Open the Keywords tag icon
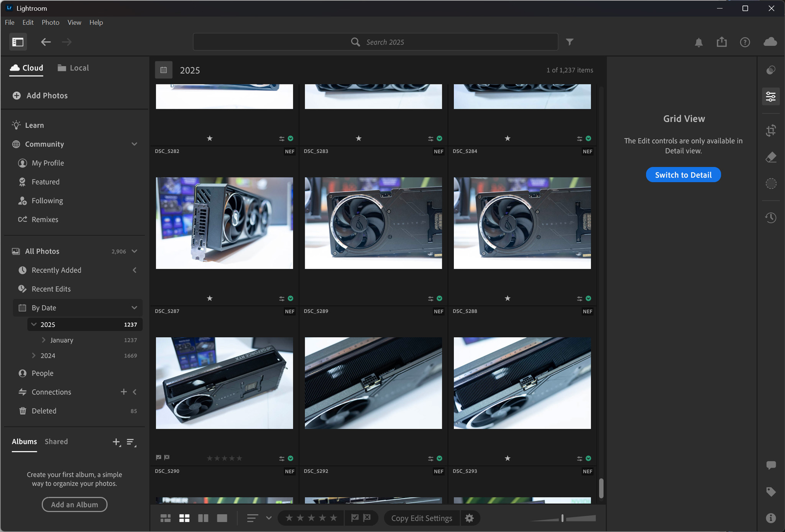Viewport: 785px width, 532px height. (771, 492)
